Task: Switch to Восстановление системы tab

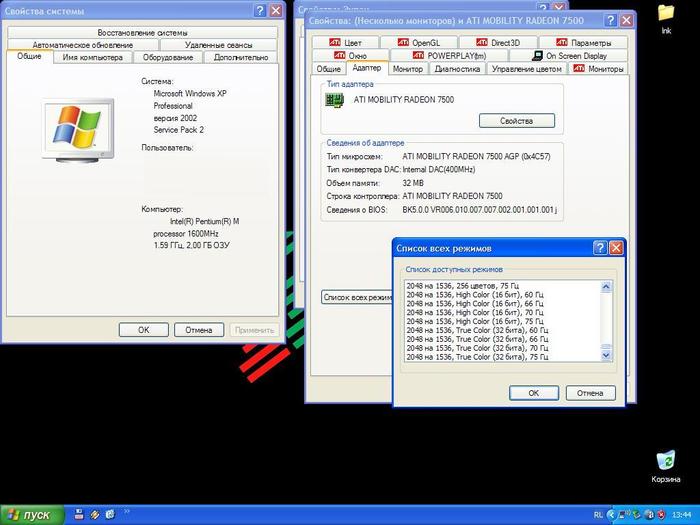Action: pos(143,32)
